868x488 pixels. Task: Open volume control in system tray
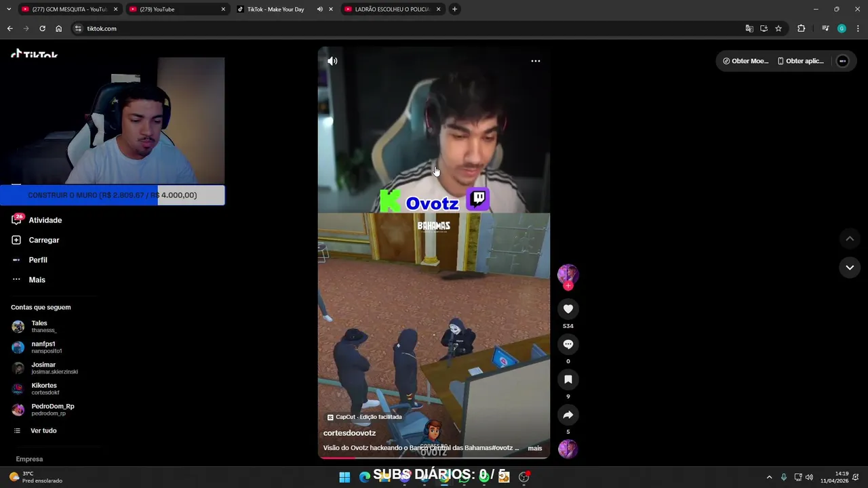pyautogui.click(x=809, y=477)
